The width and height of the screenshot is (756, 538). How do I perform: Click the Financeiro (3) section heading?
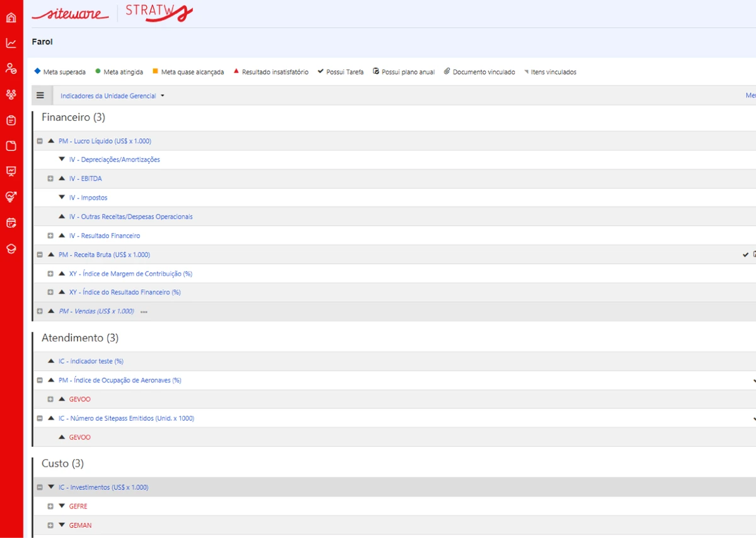coord(73,117)
